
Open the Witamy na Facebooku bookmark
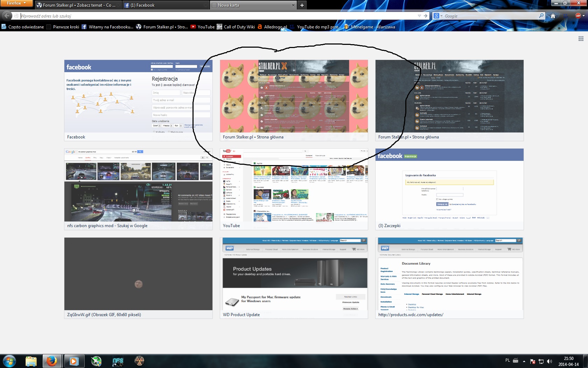[107, 27]
